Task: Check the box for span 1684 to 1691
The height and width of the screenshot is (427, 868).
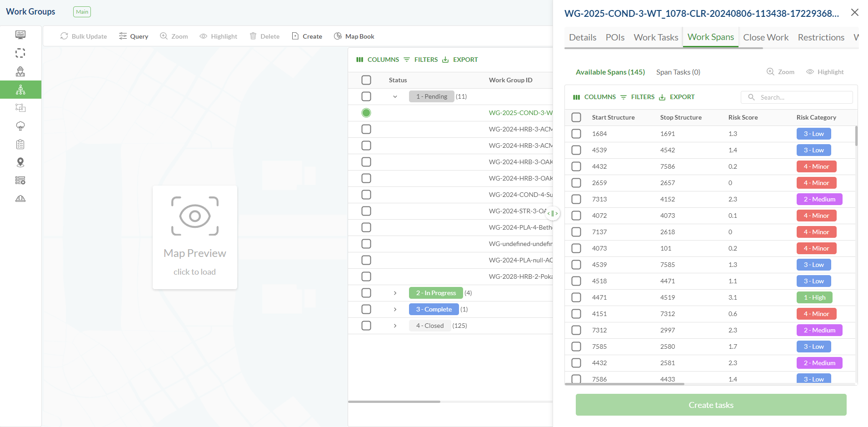Action: (576, 134)
